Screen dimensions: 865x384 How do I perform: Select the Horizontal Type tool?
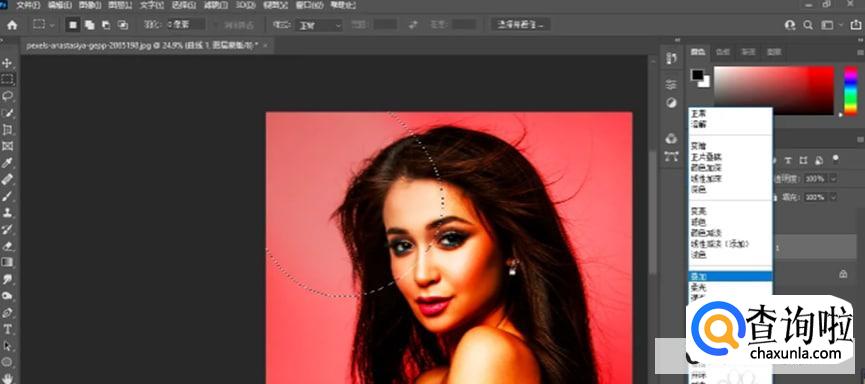tap(7, 329)
